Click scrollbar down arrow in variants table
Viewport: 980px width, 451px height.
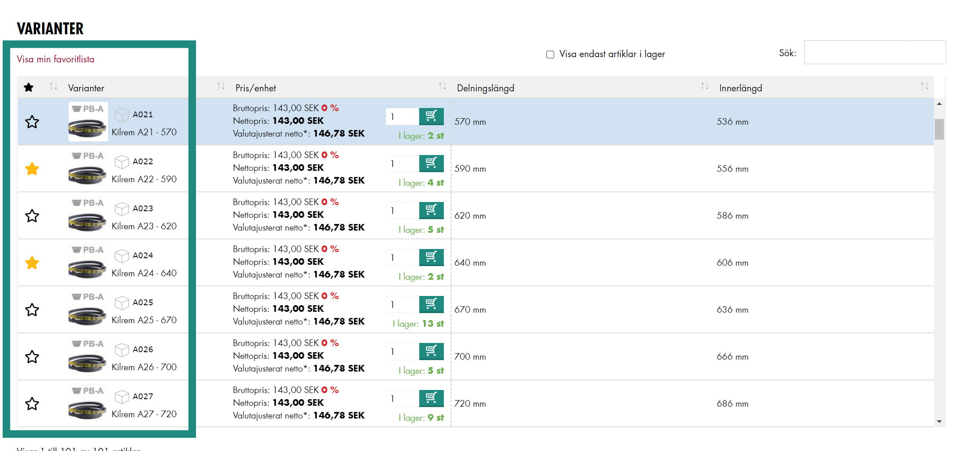(x=939, y=422)
